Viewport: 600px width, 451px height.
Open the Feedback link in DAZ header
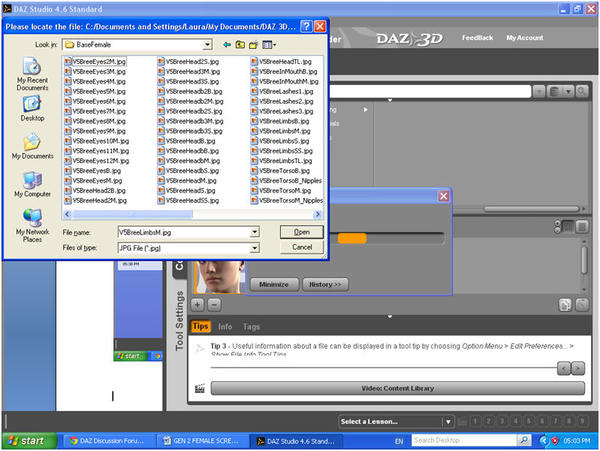(477, 37)
